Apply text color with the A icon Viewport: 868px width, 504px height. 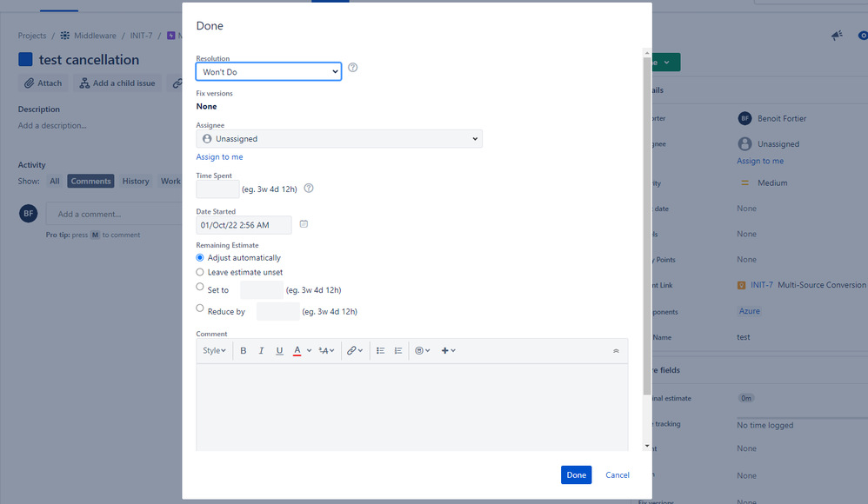[297, 351]
